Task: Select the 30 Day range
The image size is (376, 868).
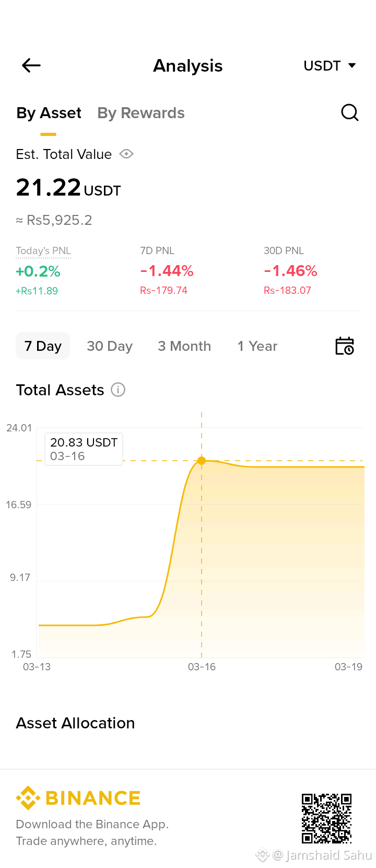Action: [x=110, y=346]
